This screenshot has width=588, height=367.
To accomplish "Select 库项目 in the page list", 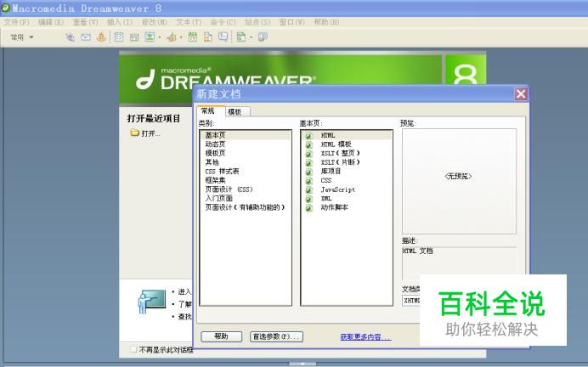I will pos(347,171).
